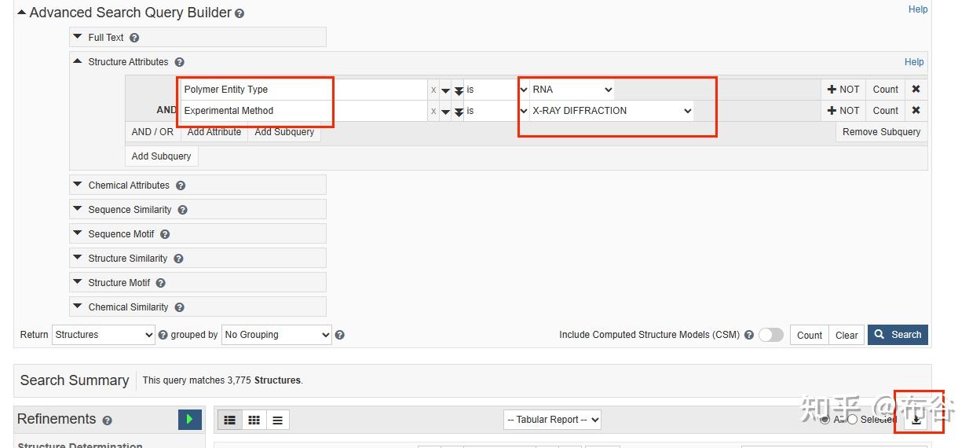Open the Tabular Report dropdown

point(552,420)
